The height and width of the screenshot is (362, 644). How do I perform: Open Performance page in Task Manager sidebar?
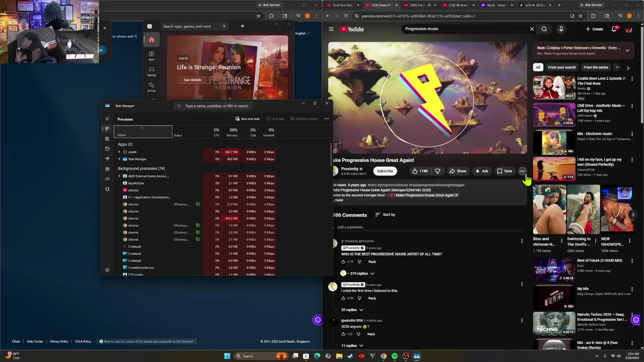click(x=107, y=139)
